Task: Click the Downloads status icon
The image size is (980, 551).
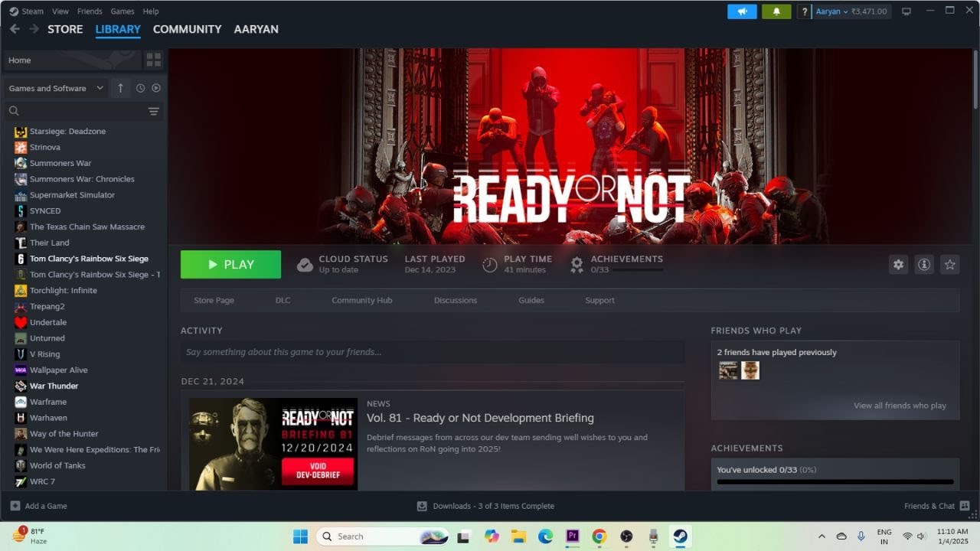Action: pyautogui.click(x=422, y=506)
